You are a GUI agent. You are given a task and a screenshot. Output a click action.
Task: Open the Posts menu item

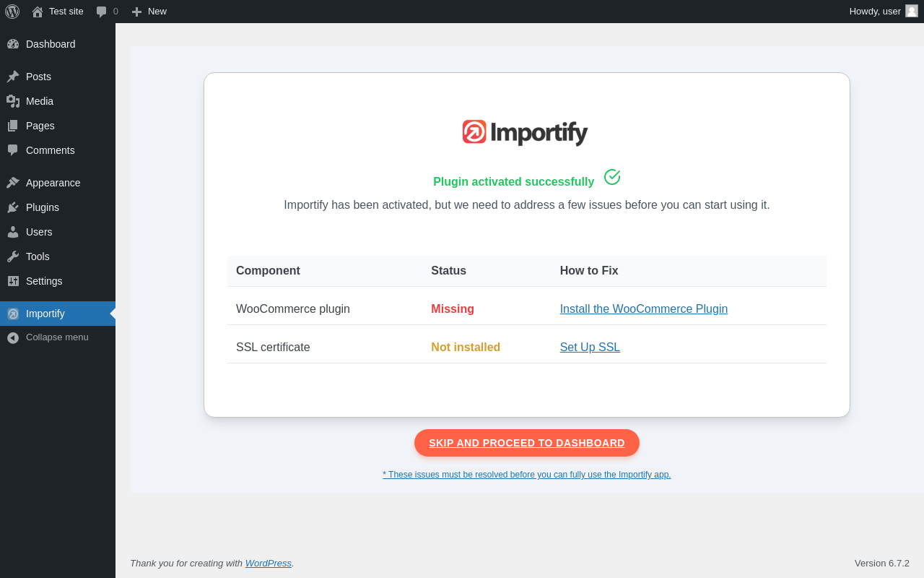(x=58, y=77)
